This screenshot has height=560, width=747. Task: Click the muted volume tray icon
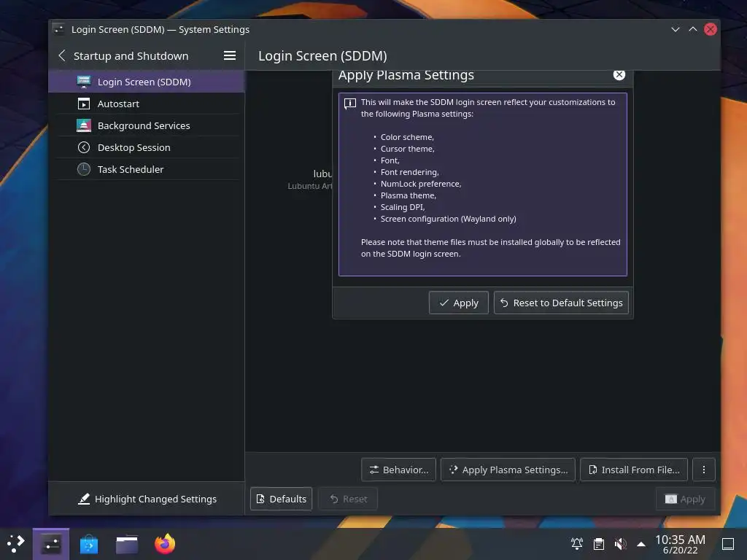click(x=620, y=543)
